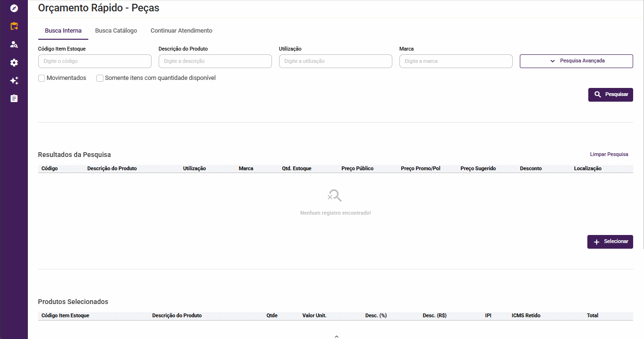Focus the Código Item Estoque input field
Image resolution: width=644 pixels, height=339 pixels.
pos(95,61)
